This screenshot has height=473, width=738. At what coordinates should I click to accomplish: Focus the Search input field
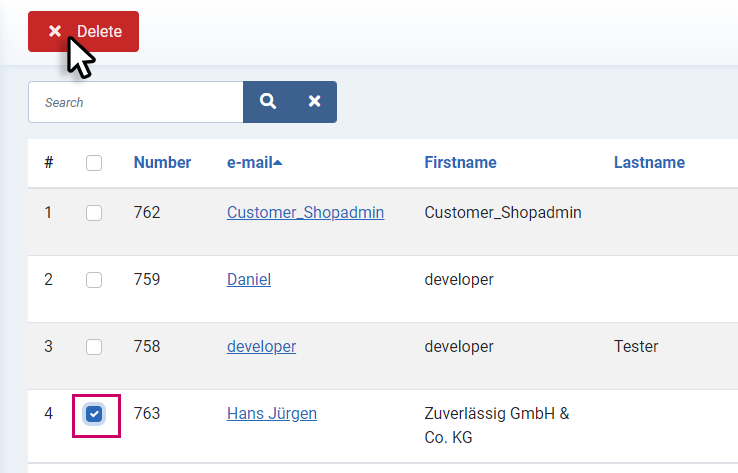click(x=136, y=102)
